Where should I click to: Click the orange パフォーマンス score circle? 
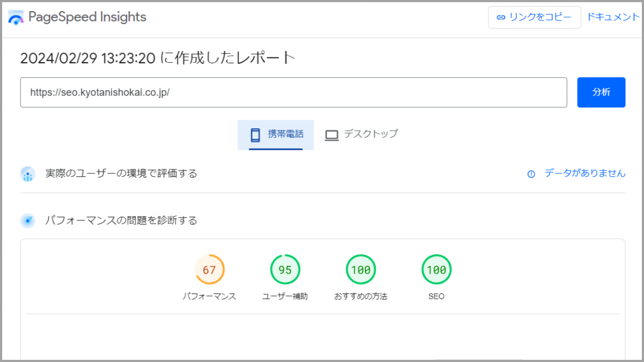[x=210, y=269]
